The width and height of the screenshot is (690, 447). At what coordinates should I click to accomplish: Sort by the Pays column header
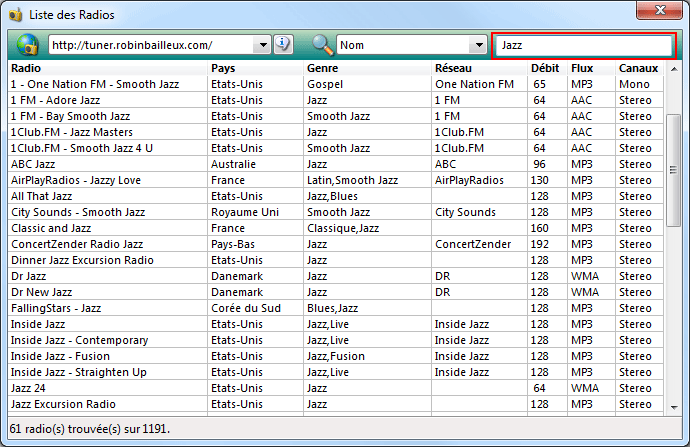pyautogui.click(x=255, y=68)
